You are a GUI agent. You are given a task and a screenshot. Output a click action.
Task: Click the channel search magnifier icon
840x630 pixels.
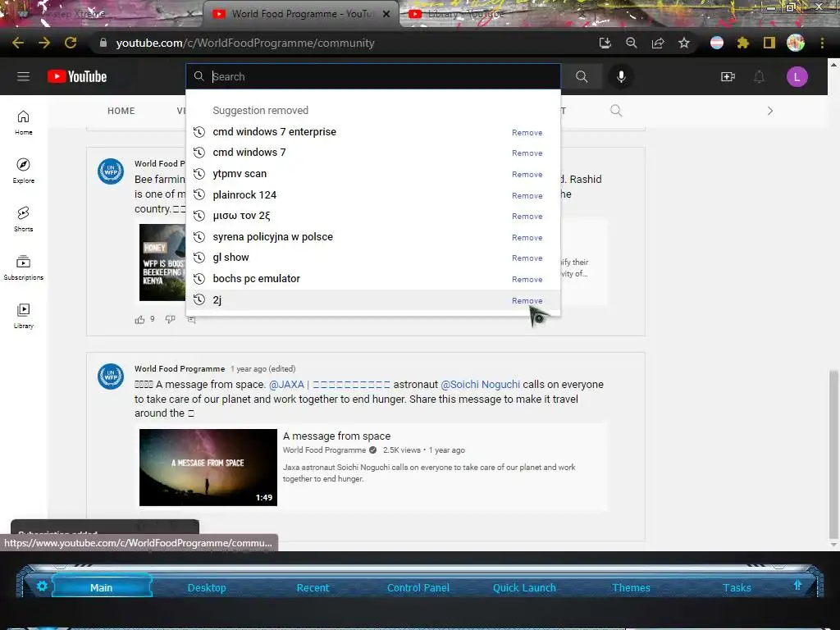pyautogui.click(x=616, y=111)
